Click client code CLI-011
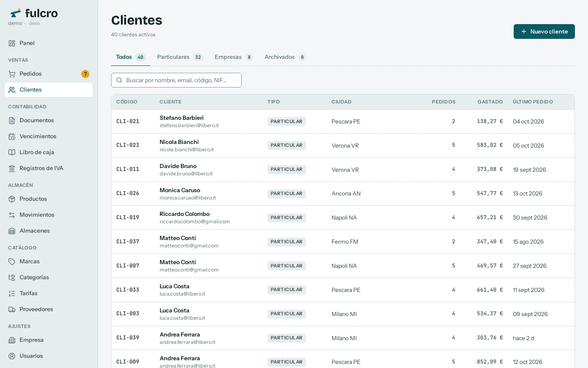 tap(128, 169)
